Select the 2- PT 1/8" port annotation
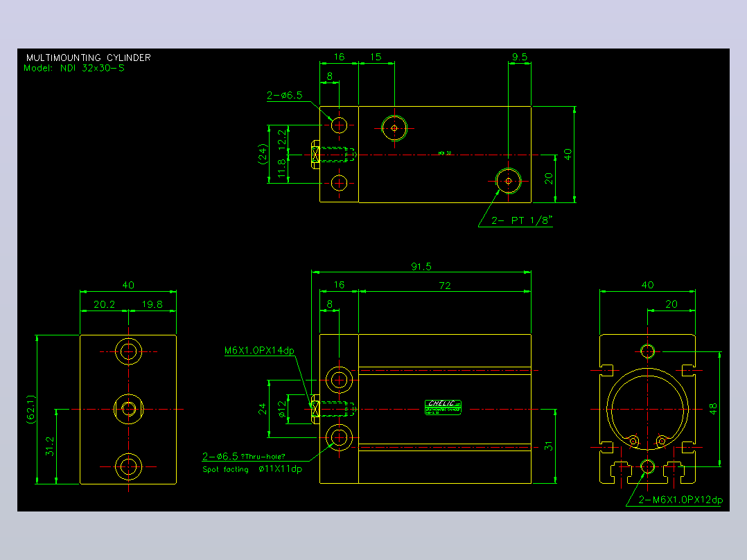This screenshot has width=747, height=560. (522, 220)
